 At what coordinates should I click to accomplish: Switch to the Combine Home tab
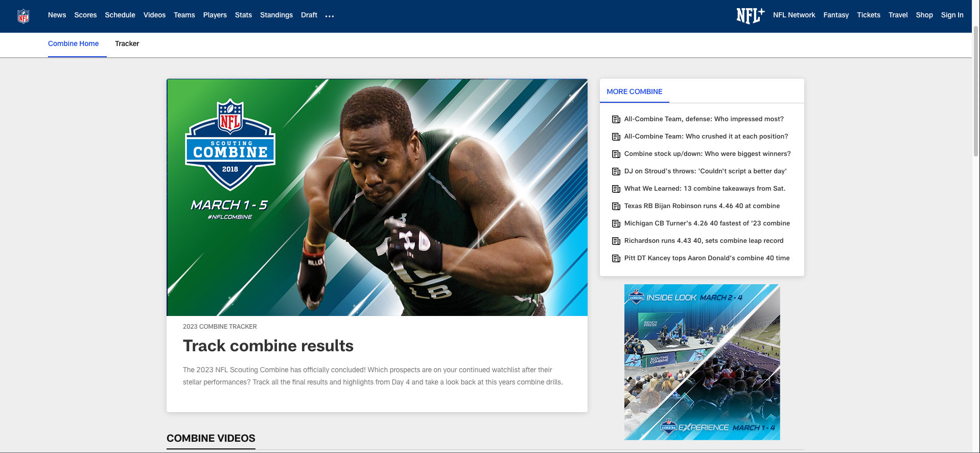pyautogui.click(x=74, y=44)
